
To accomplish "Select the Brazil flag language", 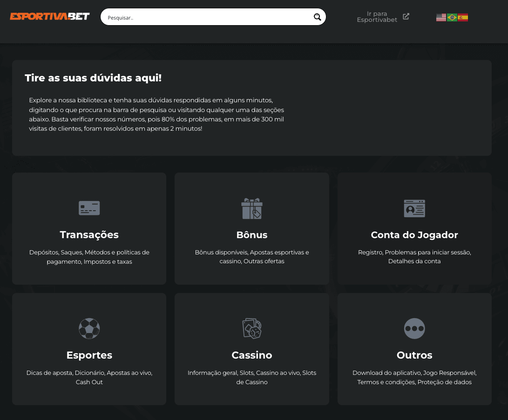I will coord(452,18).
